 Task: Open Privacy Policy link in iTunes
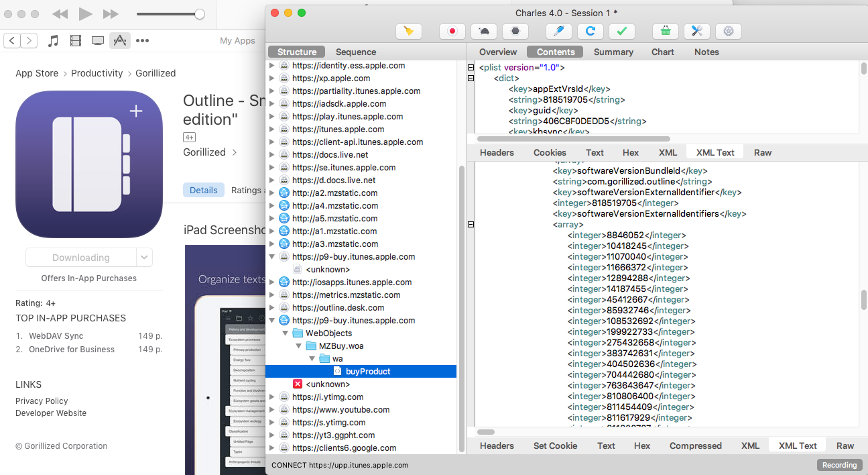pyautogui.click(x=42, y=401)
